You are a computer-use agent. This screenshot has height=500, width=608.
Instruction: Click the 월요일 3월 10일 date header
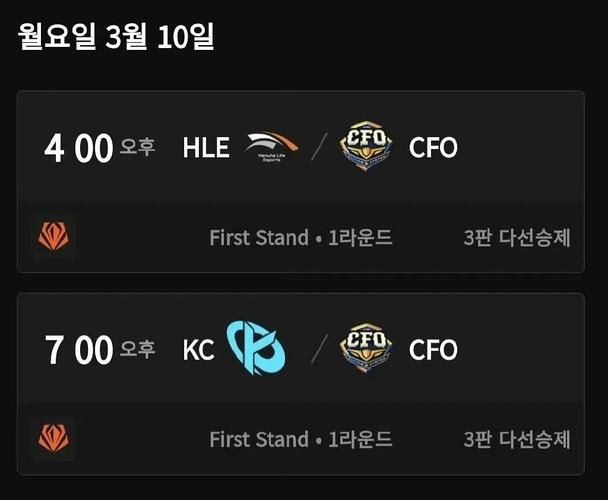click(116, 37)
